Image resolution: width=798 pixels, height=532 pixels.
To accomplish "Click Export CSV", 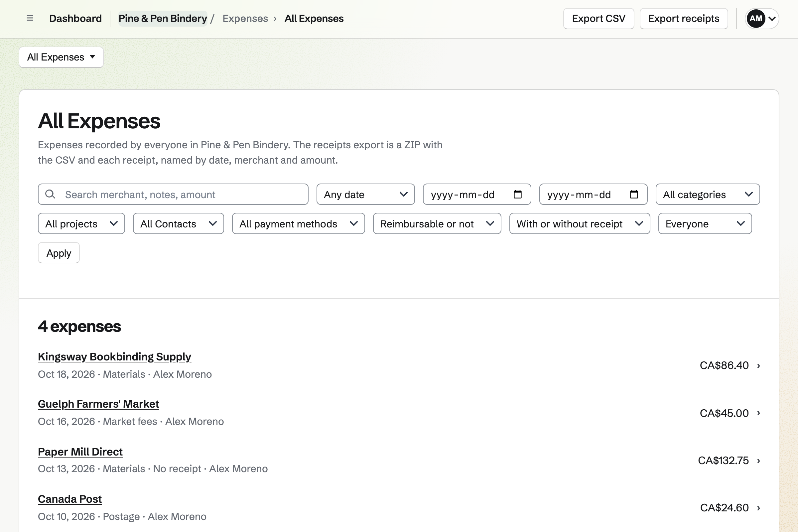I will tap(598, 18).
